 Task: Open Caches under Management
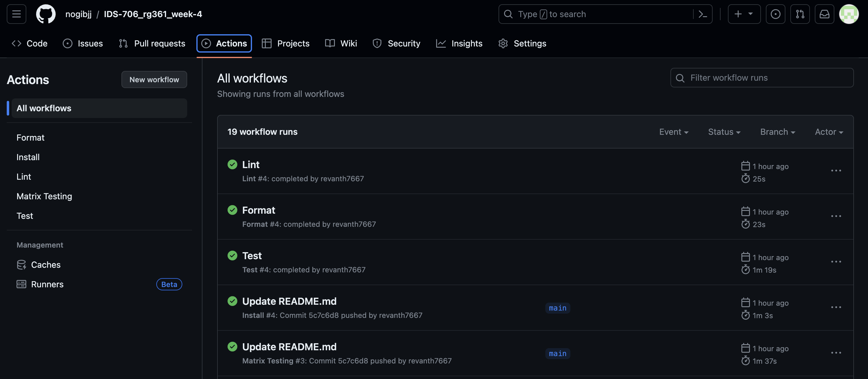click(x=46, y=265)
